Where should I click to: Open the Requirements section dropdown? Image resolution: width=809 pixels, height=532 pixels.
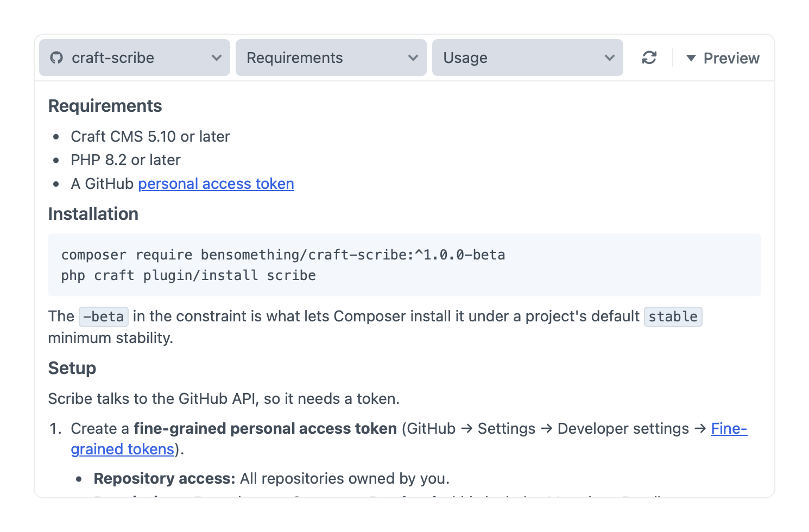coord(331,58)
